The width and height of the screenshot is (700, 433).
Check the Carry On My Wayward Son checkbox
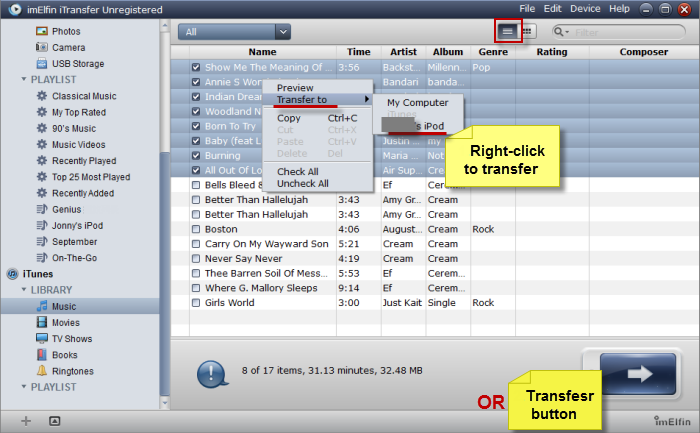pos(196,244)
